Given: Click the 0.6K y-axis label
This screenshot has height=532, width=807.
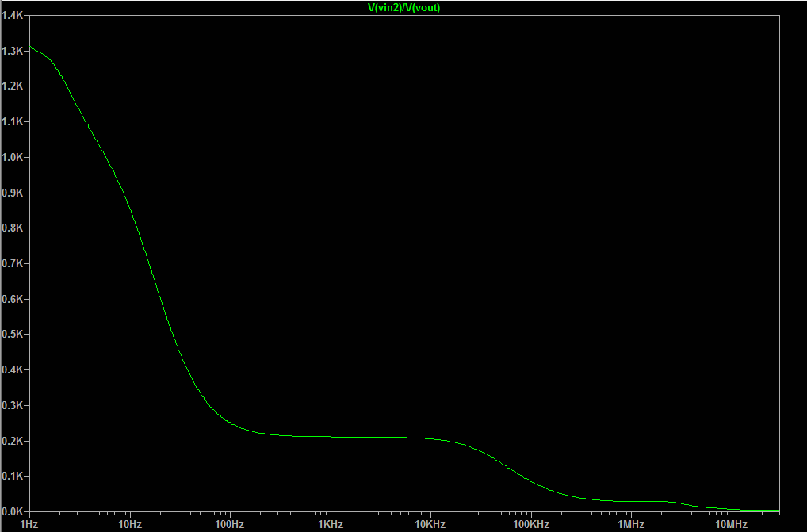Looking at the screenshot, I should point(13,299).
